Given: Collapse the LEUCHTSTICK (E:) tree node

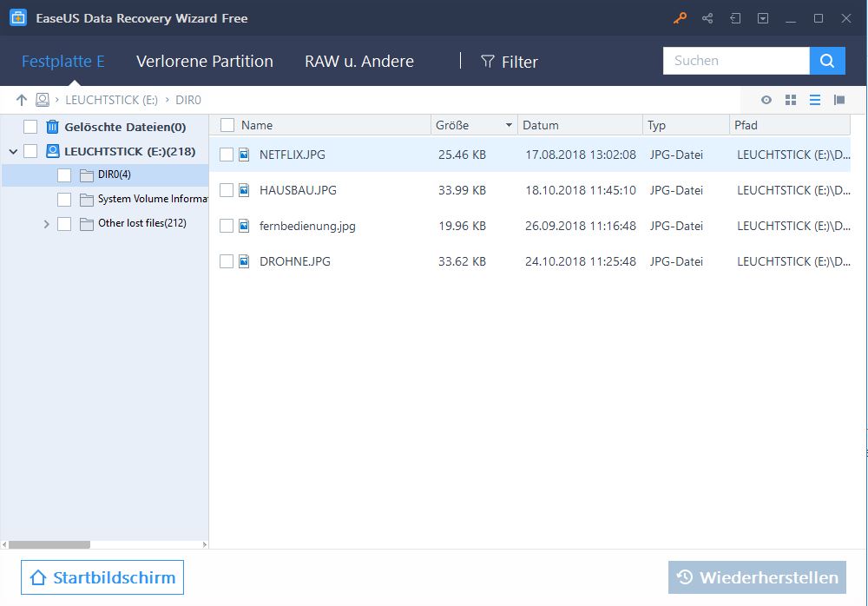Looking at the screenshot, I should 13,151.
